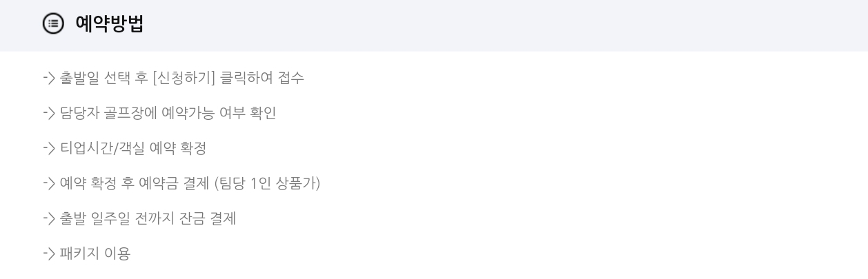Select the 출발일 선택 후 text

pyautogui.click(x=103, y=79)
